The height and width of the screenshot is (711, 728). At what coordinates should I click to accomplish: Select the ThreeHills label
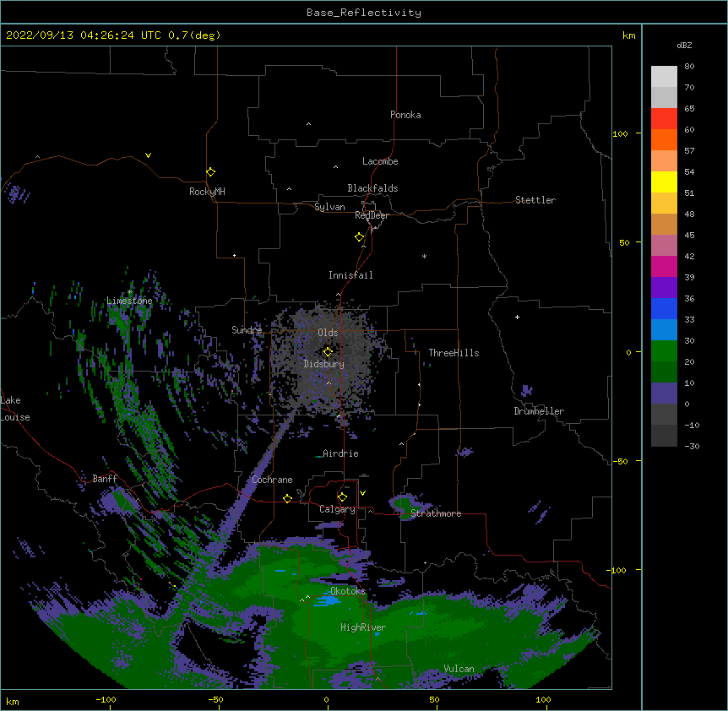click(x=454, y=353)
